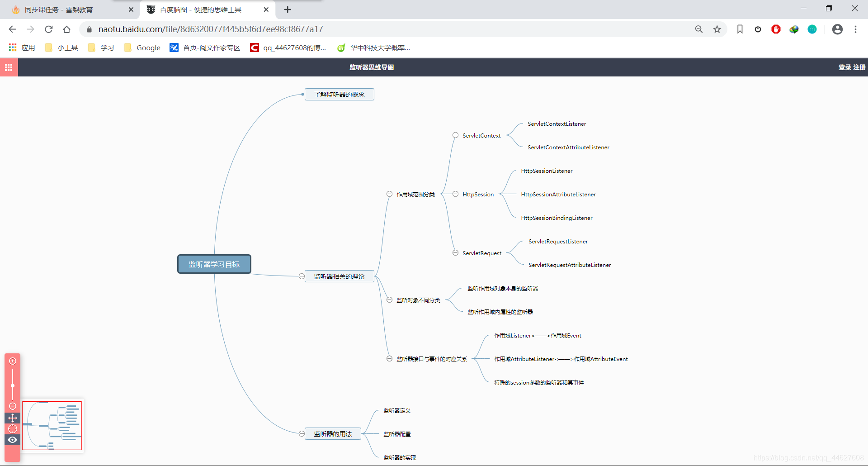Click the browser forward arrow

[x=30, y=29]
